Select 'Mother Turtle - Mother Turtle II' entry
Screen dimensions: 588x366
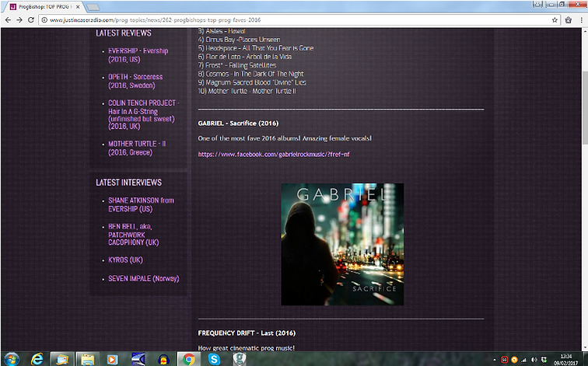pyautogui.click(x=247, y=91)
